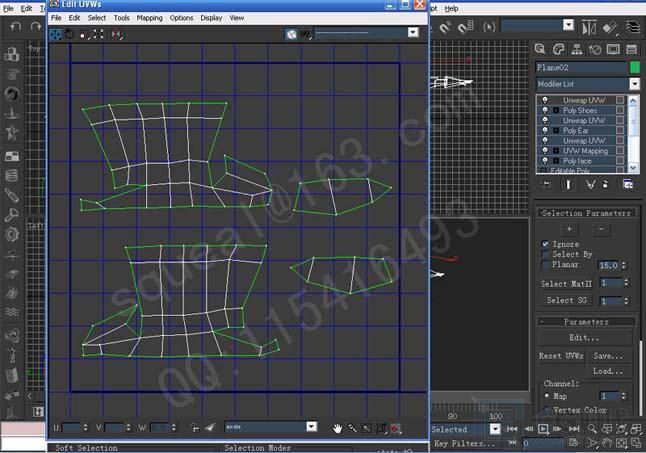Click the Filter Selected Faces icon in Edit UVWs
Image resolution: width=646 pixels, height=453 pixels.
(210, 428)
